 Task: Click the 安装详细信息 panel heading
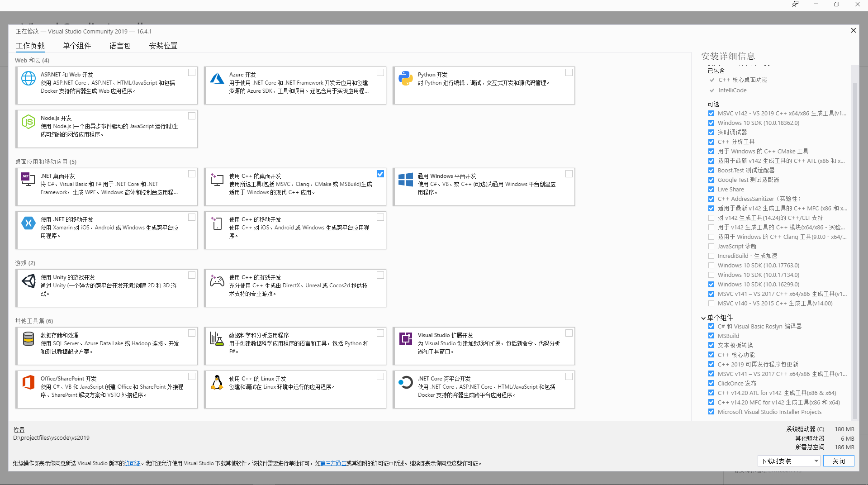pos(728,56)
